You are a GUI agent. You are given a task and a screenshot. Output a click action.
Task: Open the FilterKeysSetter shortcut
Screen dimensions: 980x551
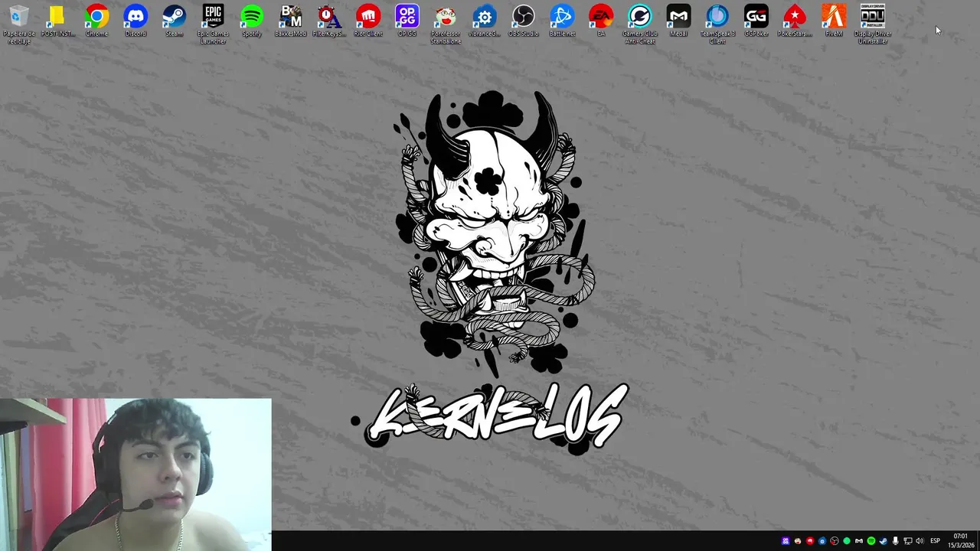(x=329, y=21)
